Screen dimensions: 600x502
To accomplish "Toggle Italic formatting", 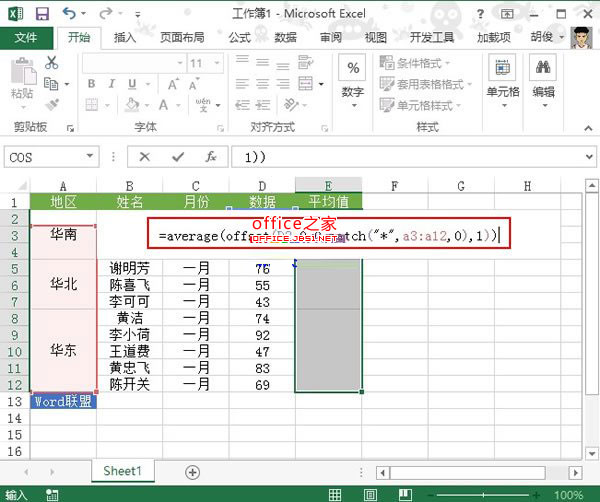I will 112,83.
